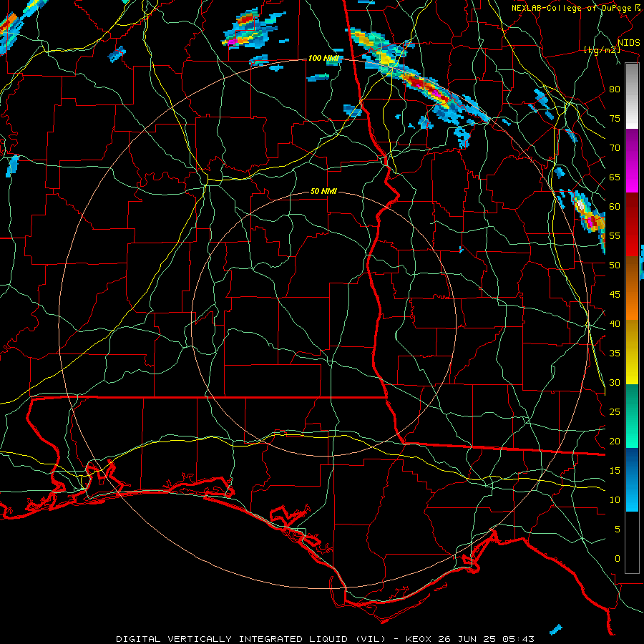Click the 25 value on the color scale
644x644 pixels.
[615, 412]
